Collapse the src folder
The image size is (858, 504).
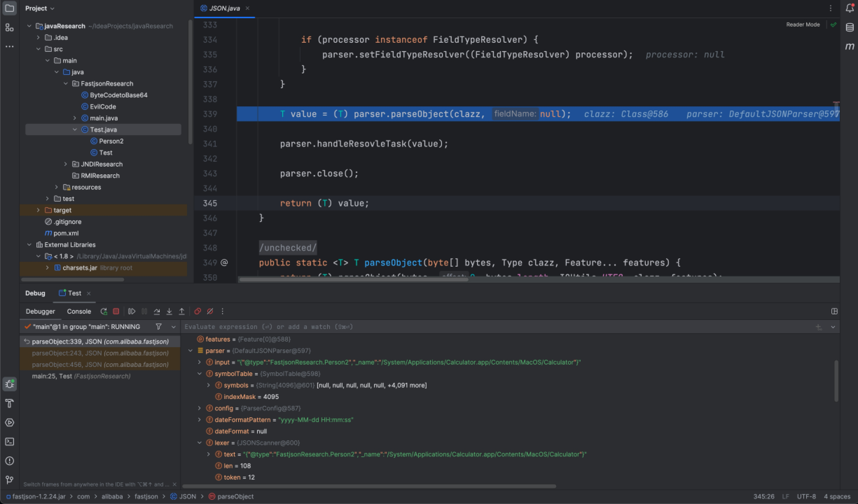click(x=38, y=49)
